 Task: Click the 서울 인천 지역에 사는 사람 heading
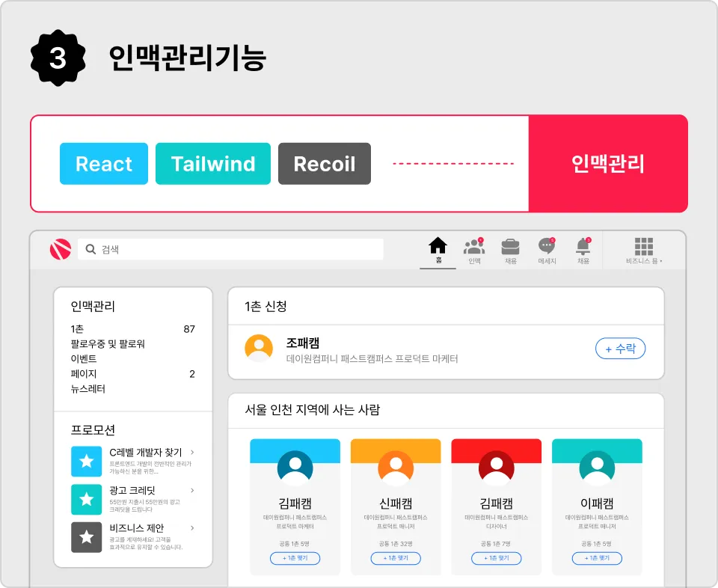point(313,409)
